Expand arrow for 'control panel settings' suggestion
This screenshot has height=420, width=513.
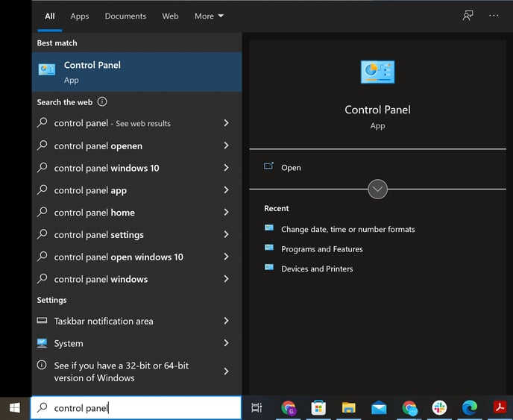226,234
